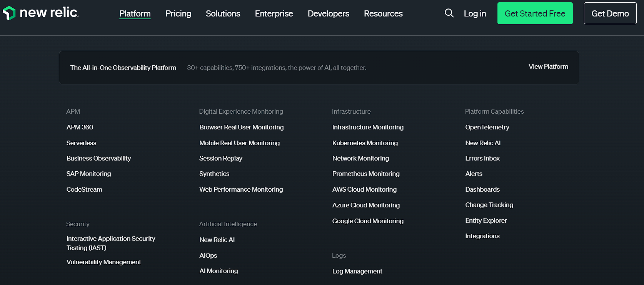Image resolution: width=644 pixels, height=285 pixels.
Task: Click the '30+ capabilities, 750+ integrations' tagline
Action: [277, 68]
